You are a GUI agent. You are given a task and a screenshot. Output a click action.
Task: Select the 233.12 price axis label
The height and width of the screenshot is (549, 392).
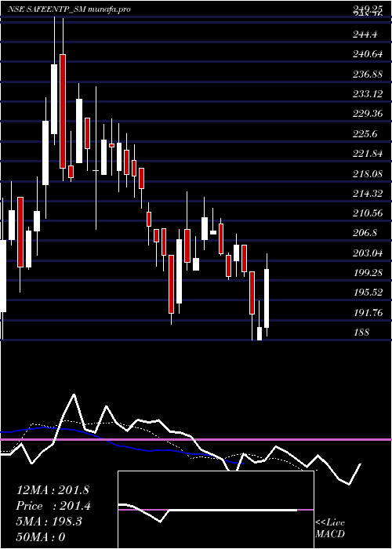tap(368, 94)
